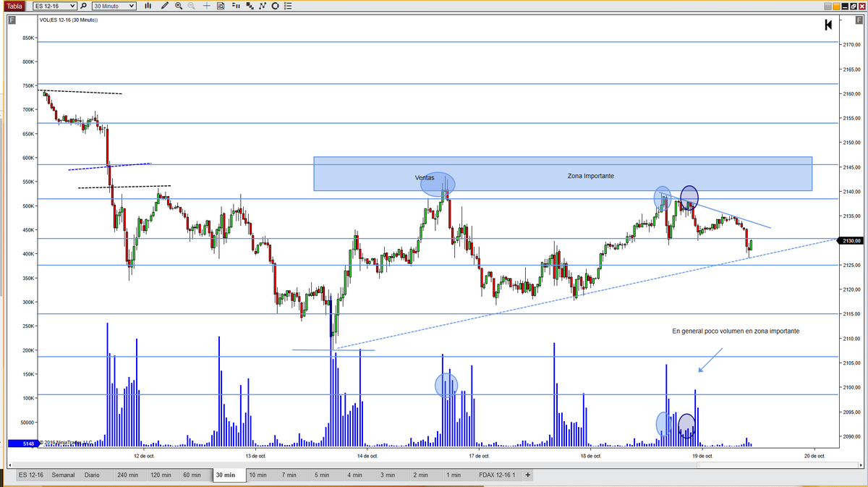Select the Zona Importante rectangle label
This screenshot has height=487, width=868.
click(591, 176)
